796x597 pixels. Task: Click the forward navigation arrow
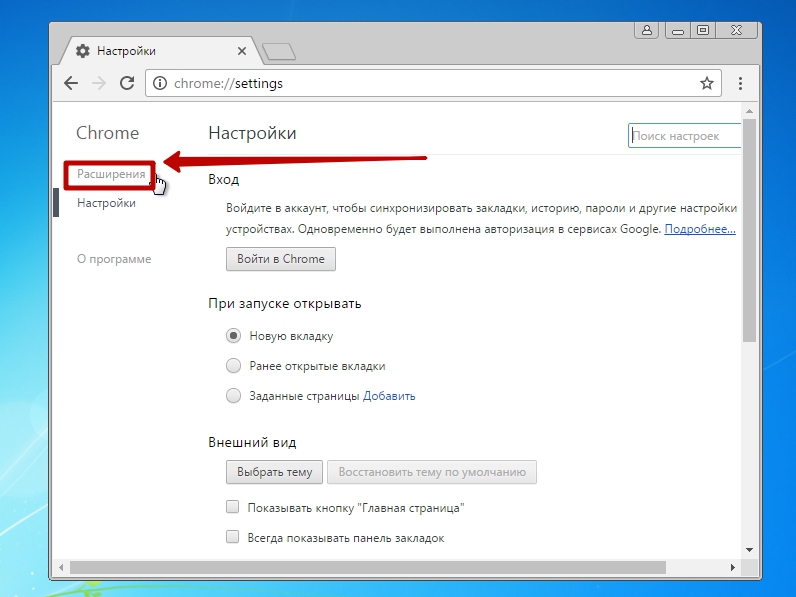tap(99, 83)
